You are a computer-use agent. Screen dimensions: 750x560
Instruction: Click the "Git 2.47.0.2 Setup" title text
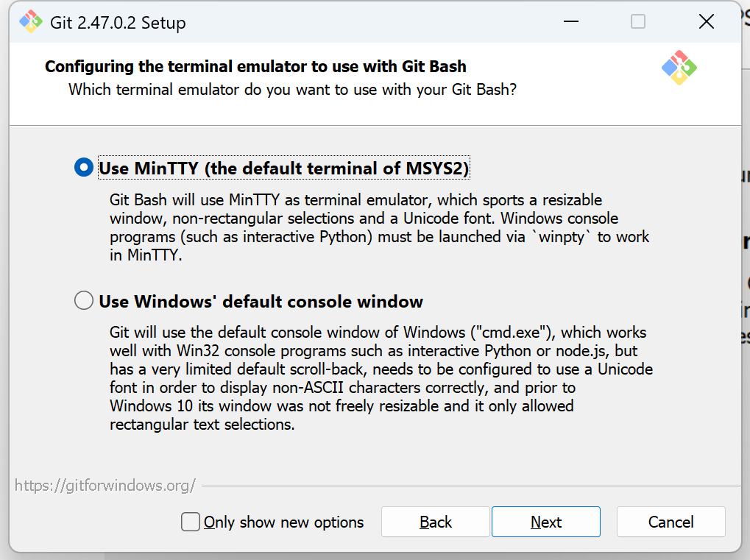[x=118, y=23]
